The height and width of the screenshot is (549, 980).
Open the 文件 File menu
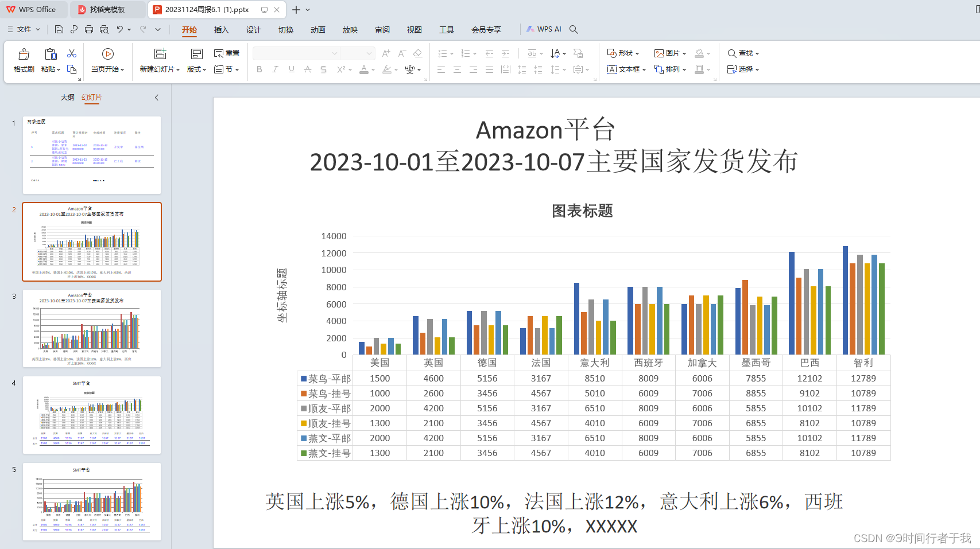pos(24,29)
